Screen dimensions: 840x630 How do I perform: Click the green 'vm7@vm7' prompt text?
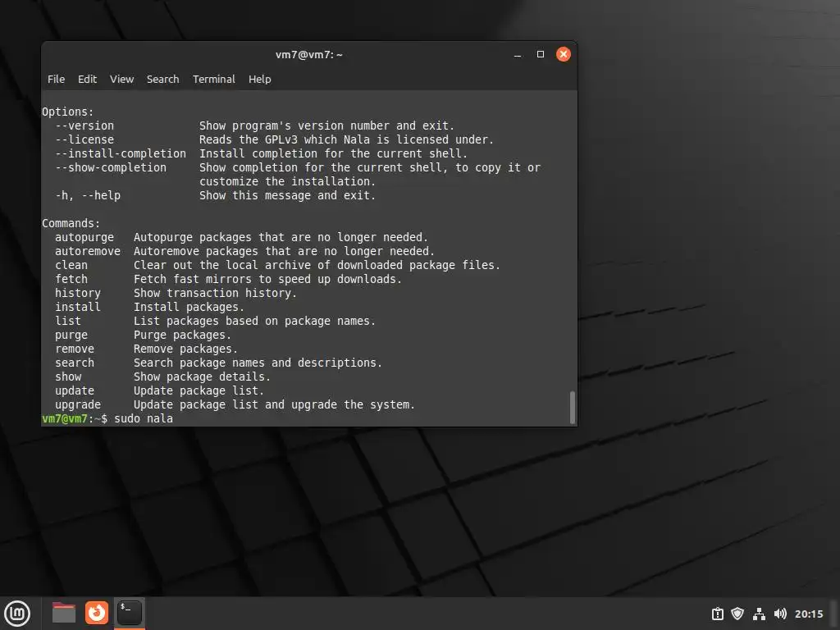point(64,419)
